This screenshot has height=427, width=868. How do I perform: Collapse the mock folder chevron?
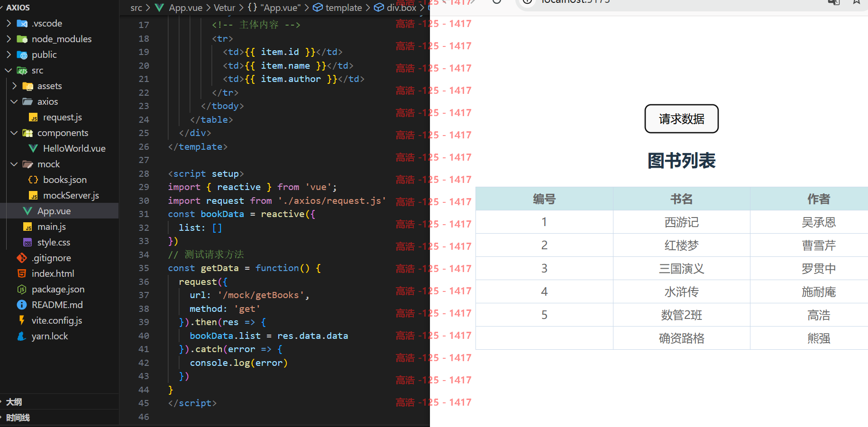(x=14, y=164)
